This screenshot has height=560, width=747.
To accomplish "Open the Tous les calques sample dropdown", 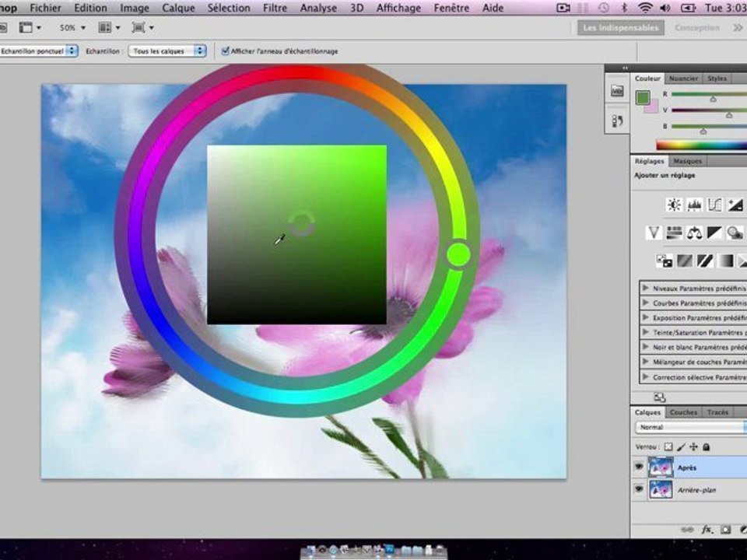I will (x=167, y=51).
